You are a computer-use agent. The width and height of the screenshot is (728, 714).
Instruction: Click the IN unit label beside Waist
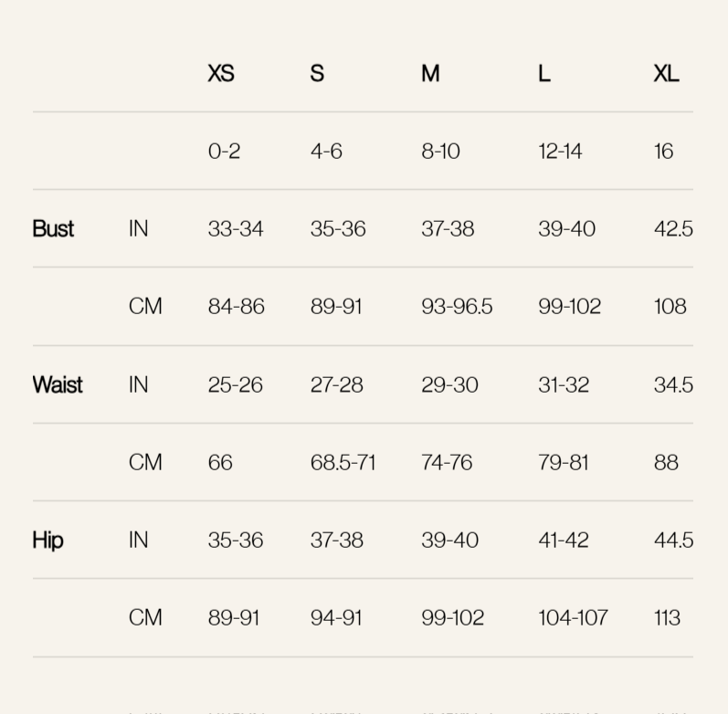[138, 384]
